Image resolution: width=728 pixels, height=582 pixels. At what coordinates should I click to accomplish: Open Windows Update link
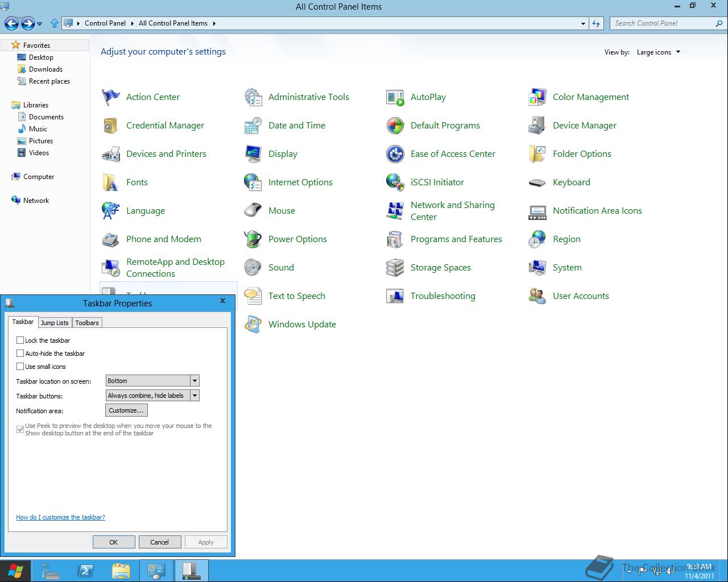[302, 325]
